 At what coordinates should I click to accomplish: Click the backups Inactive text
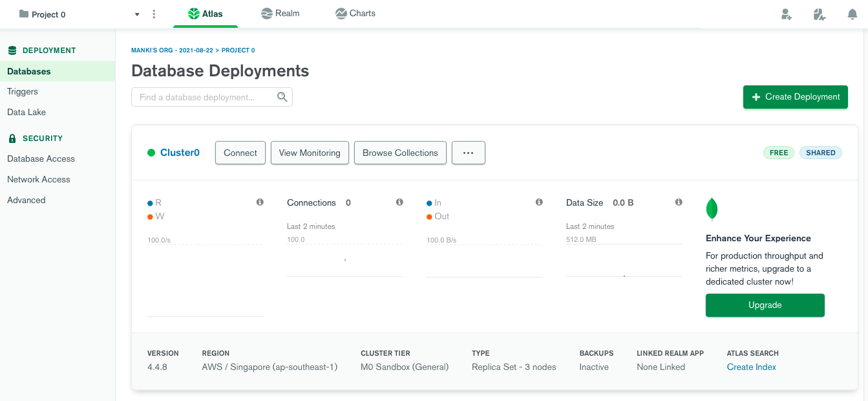[x=594, y=367]
